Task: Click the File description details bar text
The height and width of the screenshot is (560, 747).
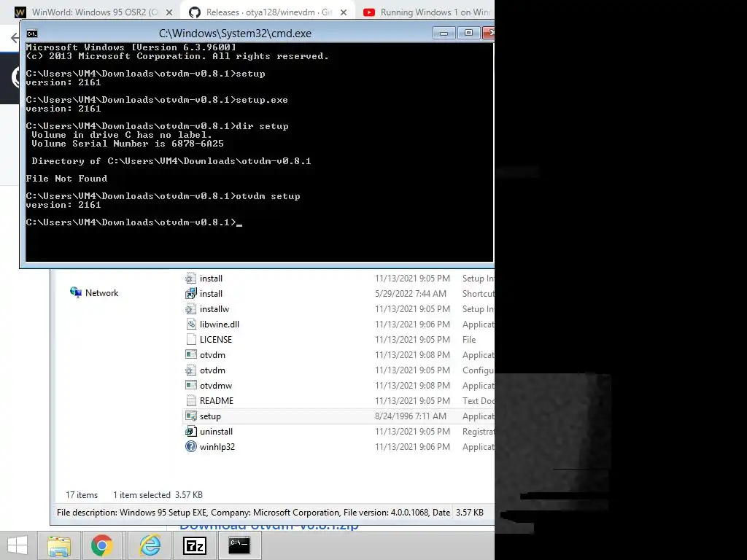Action: 253,513
